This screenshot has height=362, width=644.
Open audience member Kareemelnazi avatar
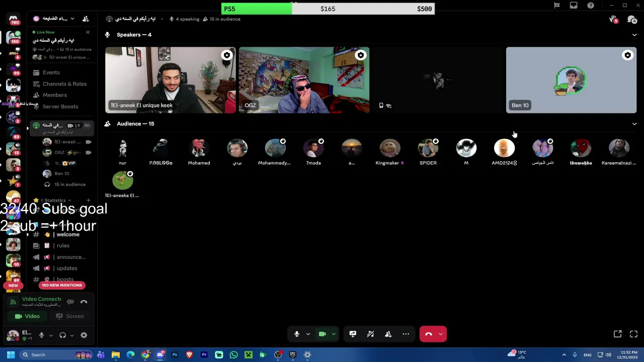619,148
